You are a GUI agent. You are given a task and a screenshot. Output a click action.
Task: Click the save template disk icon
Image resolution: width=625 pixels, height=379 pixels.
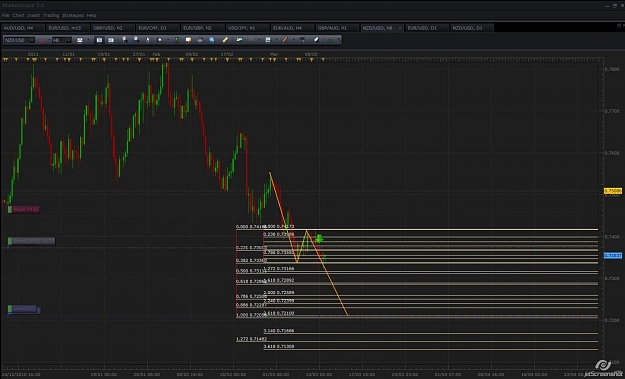coord(268,40)
